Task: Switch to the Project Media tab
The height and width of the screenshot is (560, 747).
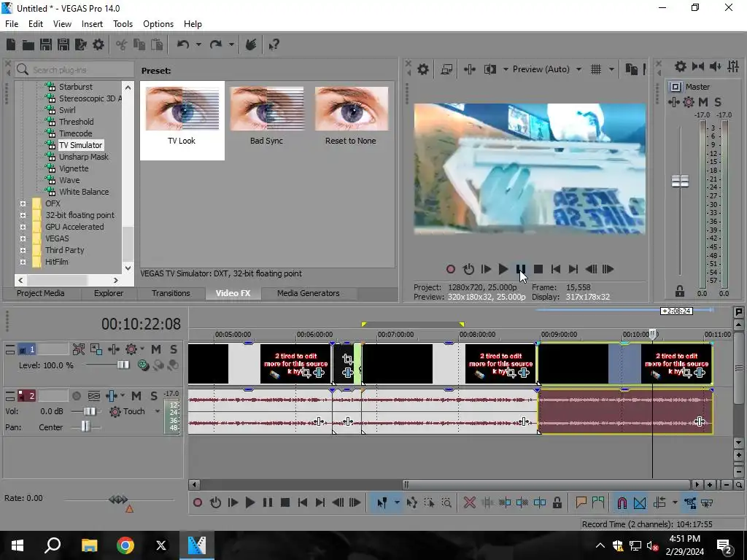Action: [41, 293]
